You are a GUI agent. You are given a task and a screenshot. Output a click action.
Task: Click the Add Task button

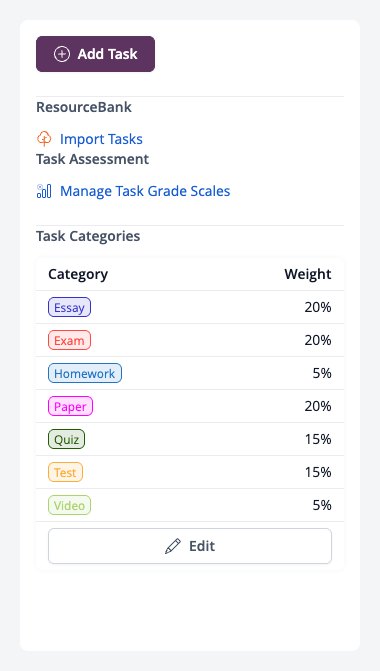95,54
